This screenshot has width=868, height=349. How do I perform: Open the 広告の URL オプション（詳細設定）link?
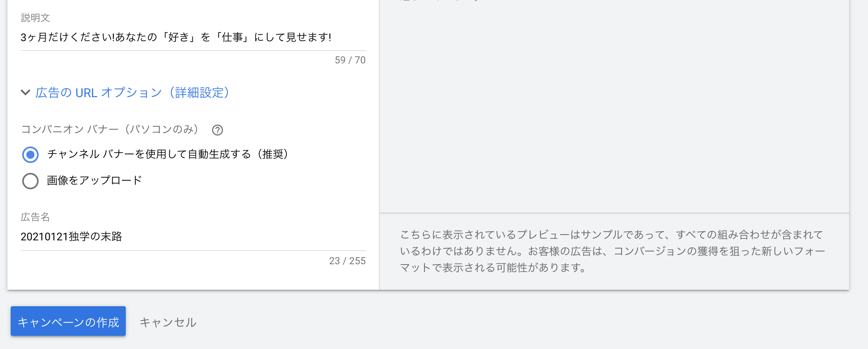[132, 93]
